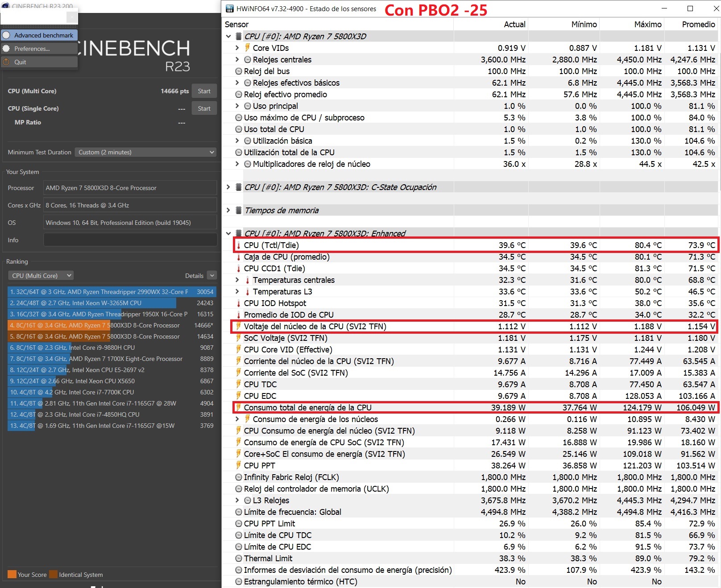The height and width of the screenshot is (588, 721).
Task: Select the Intel Core i9-9880H ranking row
Action: click(112, 348)
